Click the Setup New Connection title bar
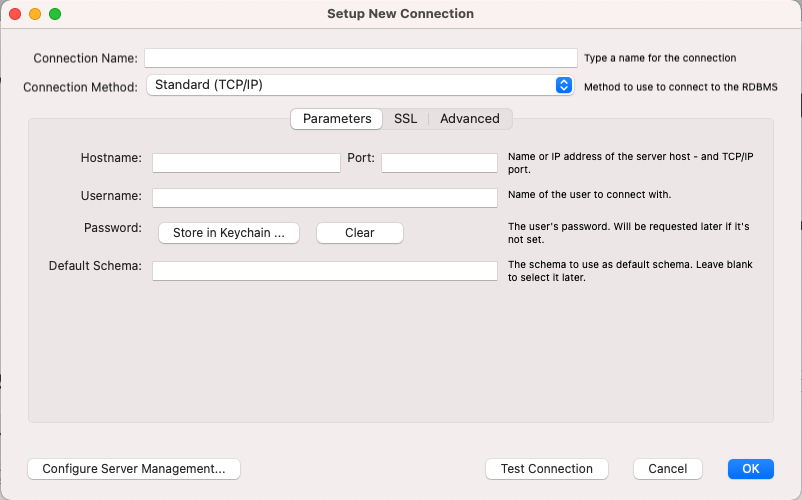This screenshot has width=802, height=500. click(400, 14)
